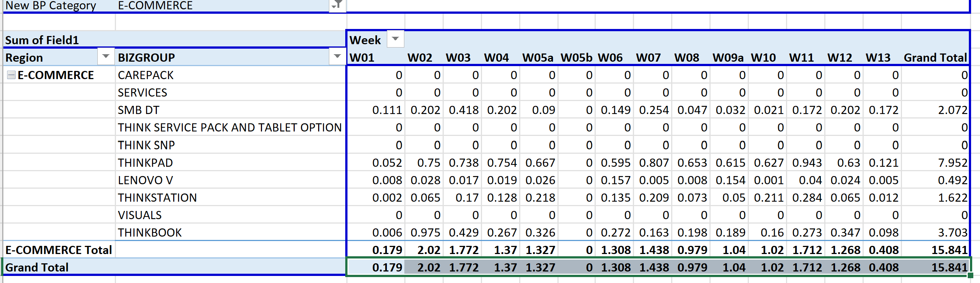Select THINKPAD grand total value 7.952
The height and width of the screenshot is (283, 980).
[x=952, y=163]
